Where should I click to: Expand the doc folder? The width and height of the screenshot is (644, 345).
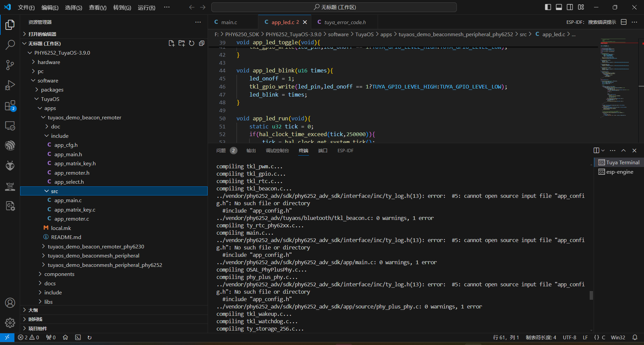point(114,126)
